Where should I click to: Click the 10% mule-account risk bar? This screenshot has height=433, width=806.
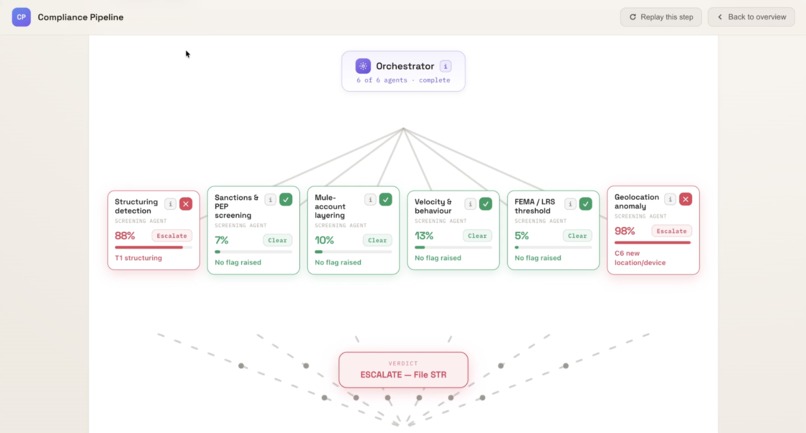coord(353,252)
